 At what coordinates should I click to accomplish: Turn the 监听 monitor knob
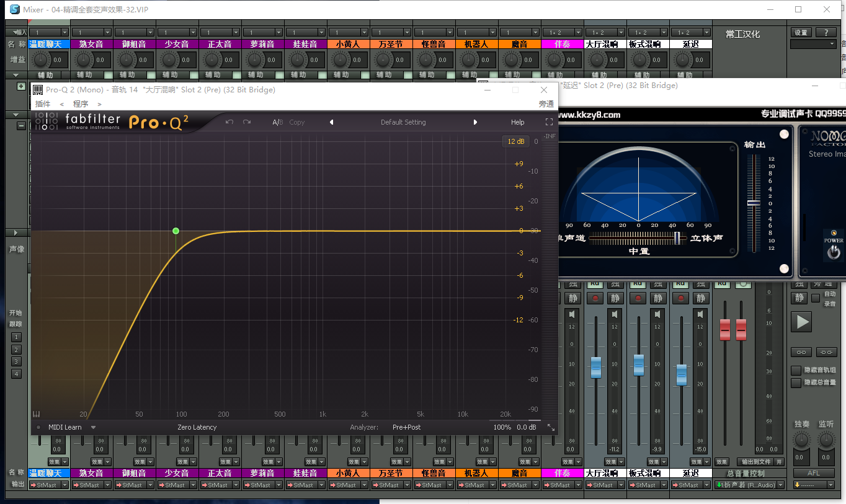(x=826, y=440)
